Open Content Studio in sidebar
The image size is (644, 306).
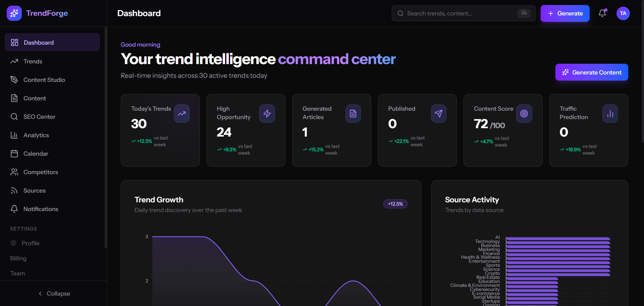(x=52, y=80)
